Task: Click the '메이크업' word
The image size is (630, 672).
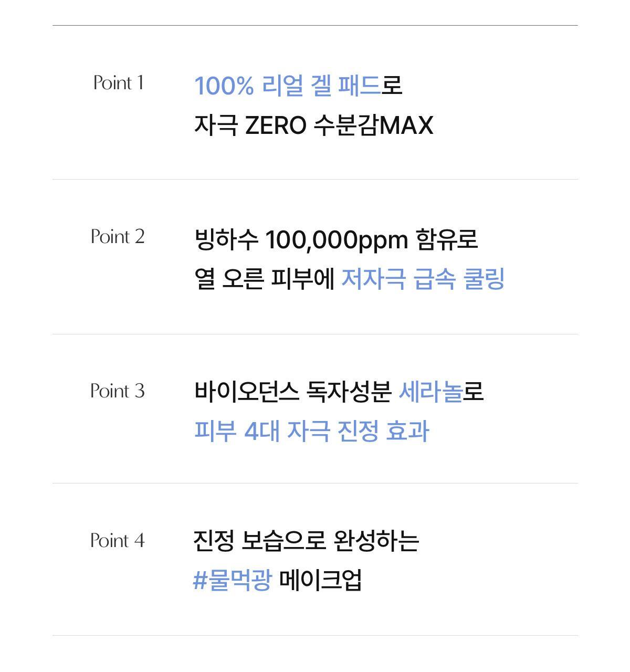Action: point(320,581)
